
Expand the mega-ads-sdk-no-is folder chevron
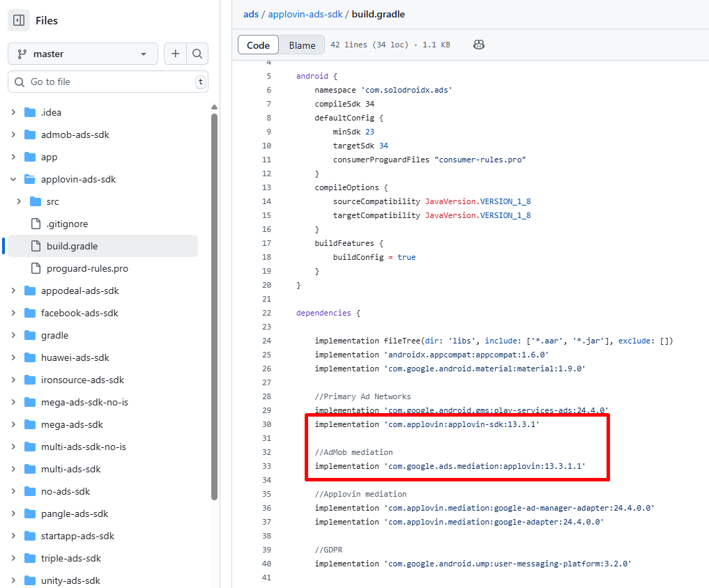pyautogui.click(x=13, y=402)
